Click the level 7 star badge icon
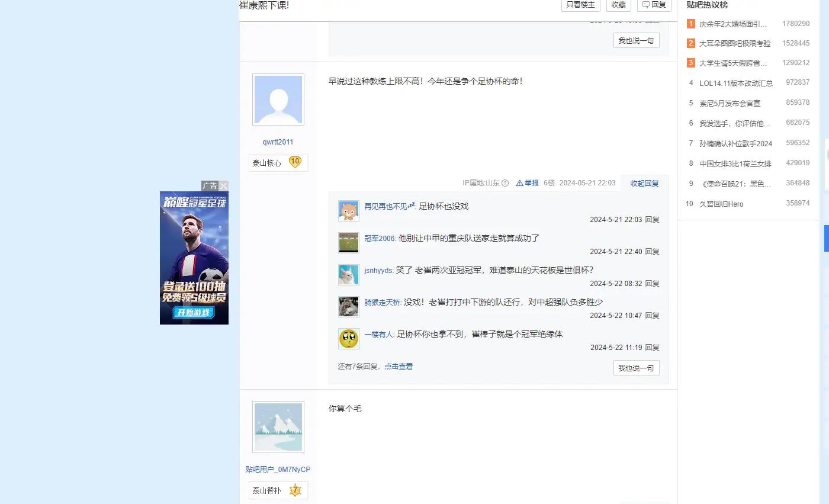The height and width of the screenshot is (504, 829). [x=295, y=490]
